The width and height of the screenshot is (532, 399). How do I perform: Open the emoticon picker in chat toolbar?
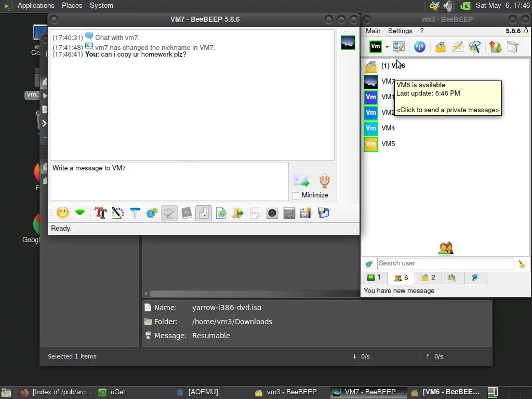63,212
